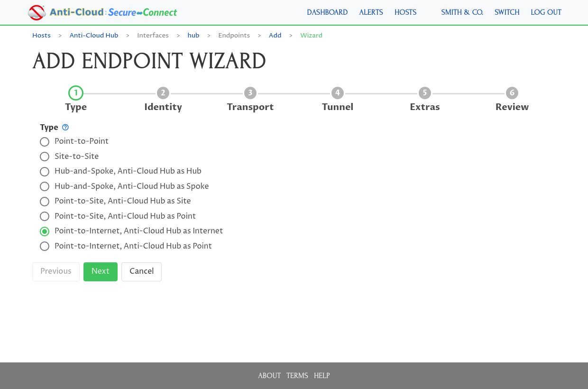
Task: Click Switch in the top navigation
Action: pyautogui.click(x=507, y=12)
